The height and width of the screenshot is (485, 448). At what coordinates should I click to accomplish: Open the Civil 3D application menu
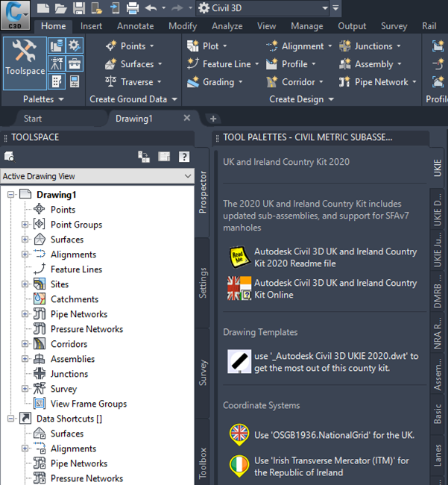point(15,14)
